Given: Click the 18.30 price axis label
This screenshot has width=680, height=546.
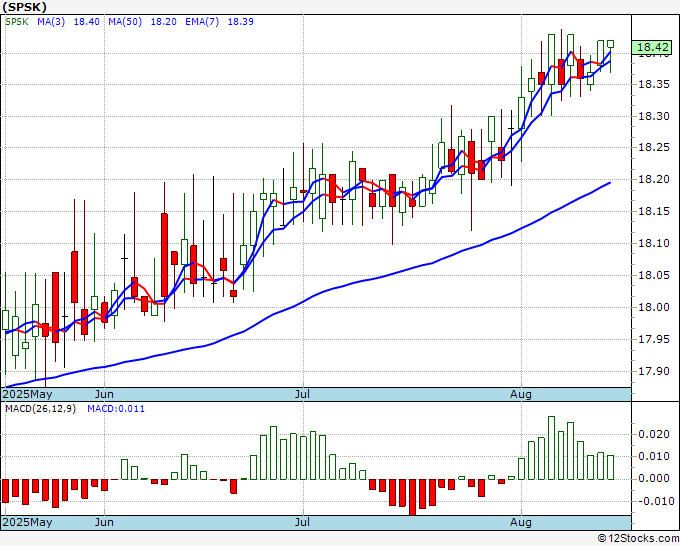Looking at the screenshot, I should (x=654, y=116).
